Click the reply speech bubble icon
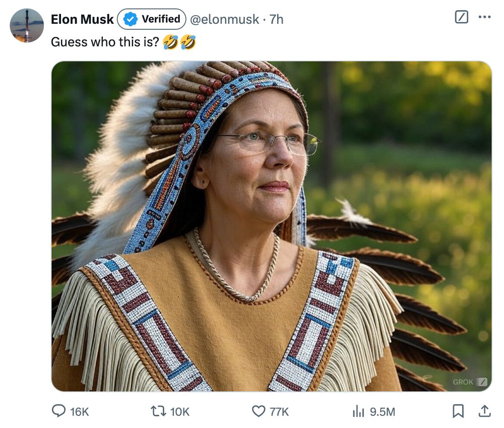504x428 pixels. point(58,411)
